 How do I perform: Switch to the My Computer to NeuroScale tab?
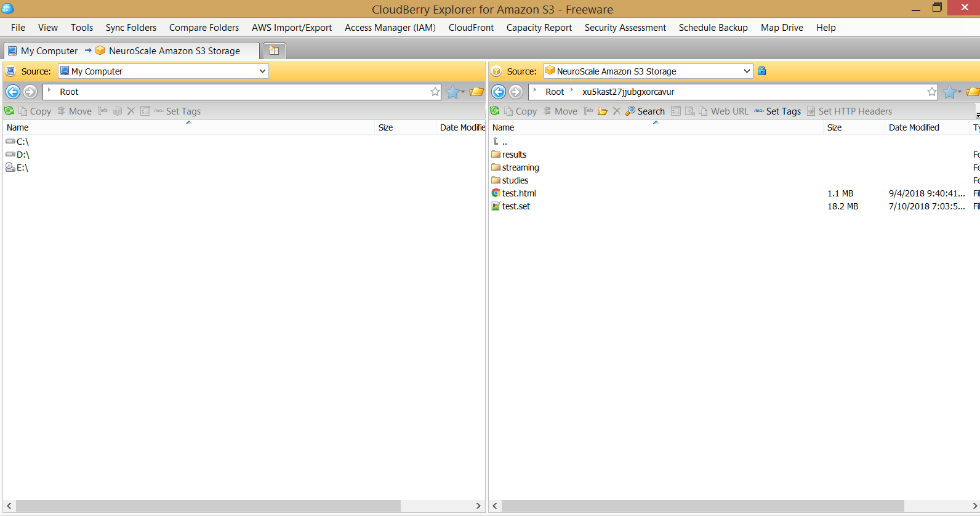pos(131,50)
